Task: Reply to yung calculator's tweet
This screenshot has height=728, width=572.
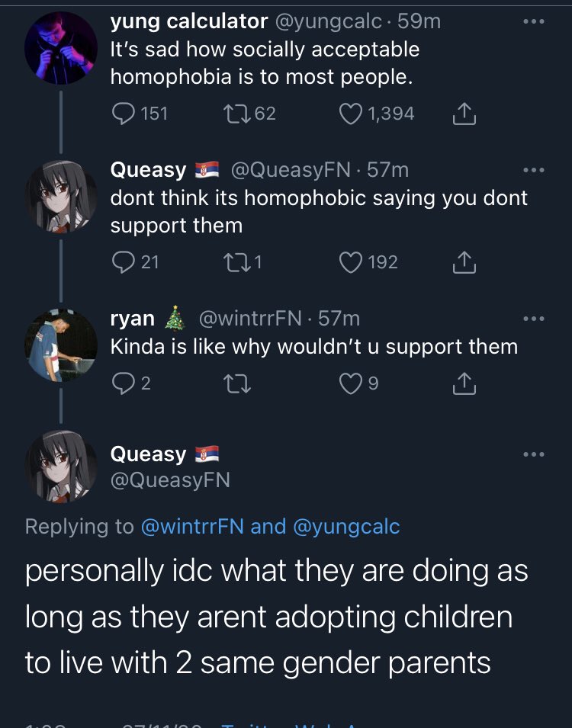Action: point(123,114)
